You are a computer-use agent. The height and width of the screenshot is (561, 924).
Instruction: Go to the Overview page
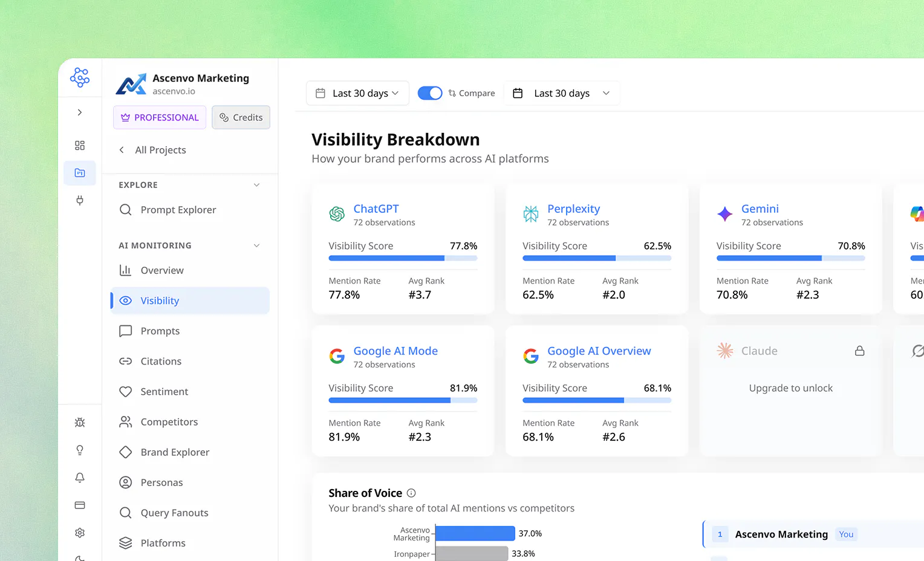[x=190, y=270]
